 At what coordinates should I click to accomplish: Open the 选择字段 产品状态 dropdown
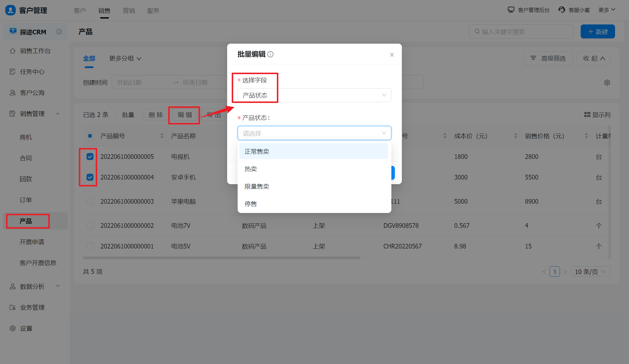(x=314, y=95)
